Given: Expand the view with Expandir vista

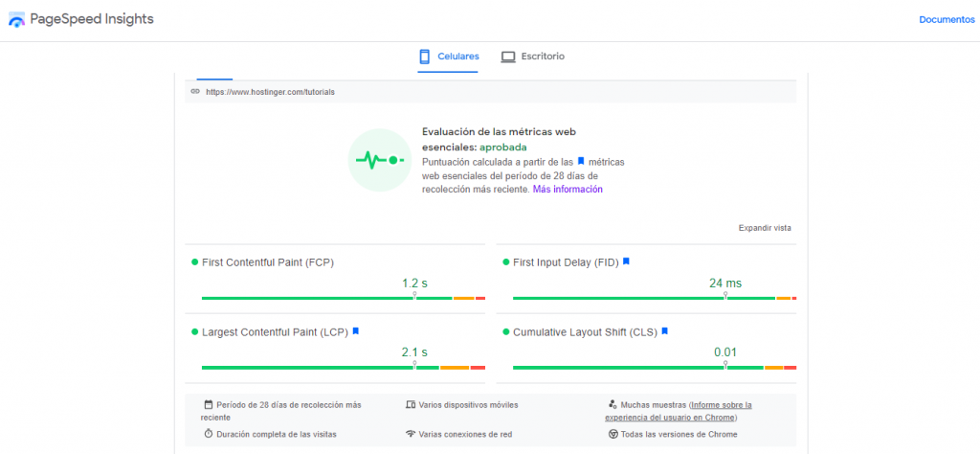Looking at the screenshot, I should [765, 228].
